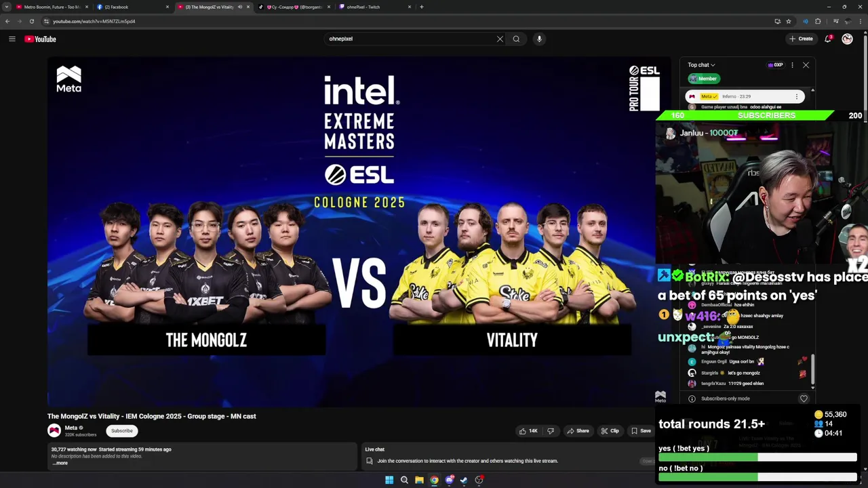Image resolution: width=868 pixels, height=488 pixels.
Task: Open the tab search dropdown arrow
Action: [x=7, y=7]
